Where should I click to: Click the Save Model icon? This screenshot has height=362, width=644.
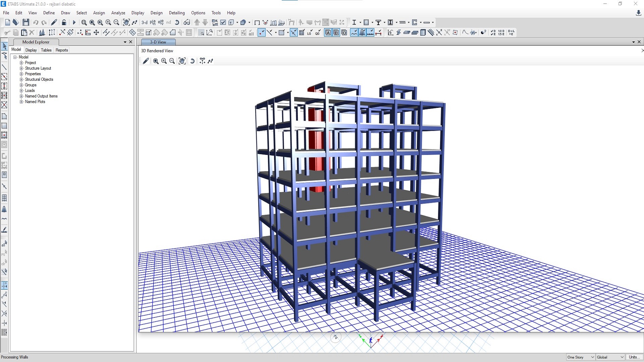click(x=26, y=22)
